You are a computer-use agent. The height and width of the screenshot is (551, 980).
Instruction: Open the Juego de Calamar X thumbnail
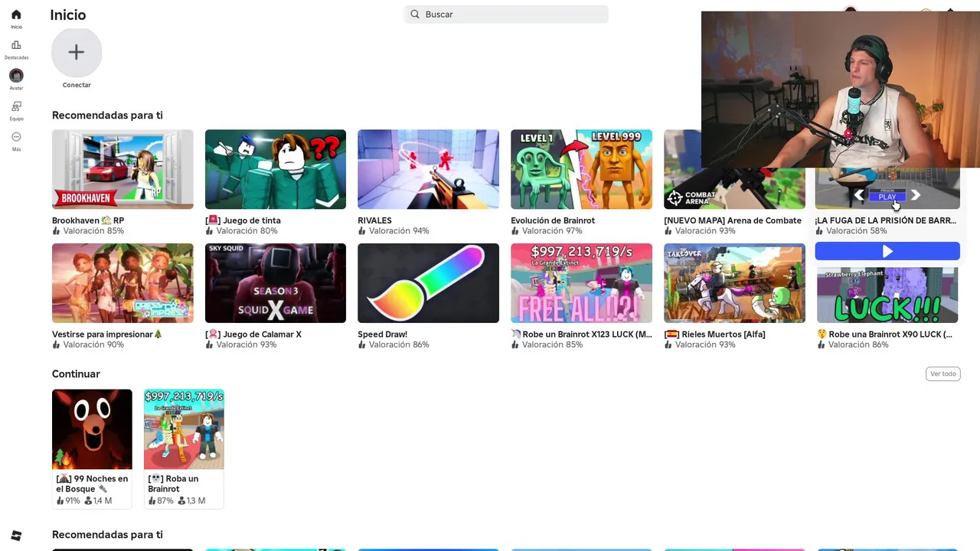(276, 283)
